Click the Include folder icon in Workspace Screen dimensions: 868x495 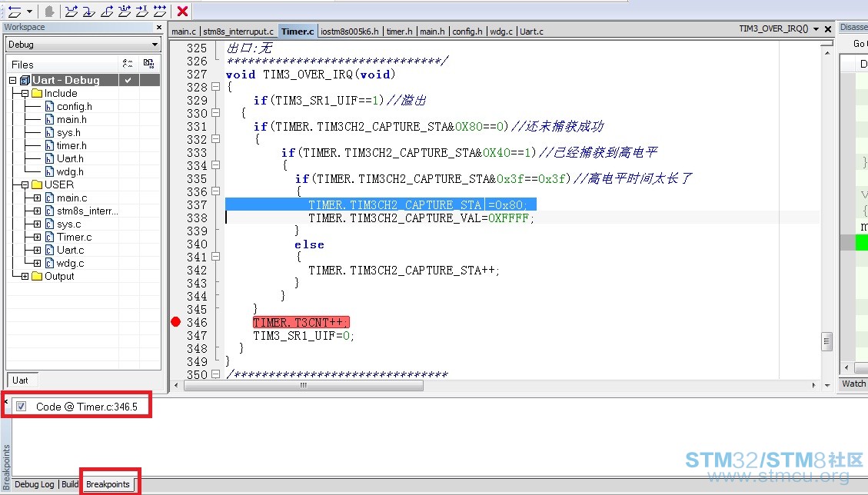coord(37,94)
